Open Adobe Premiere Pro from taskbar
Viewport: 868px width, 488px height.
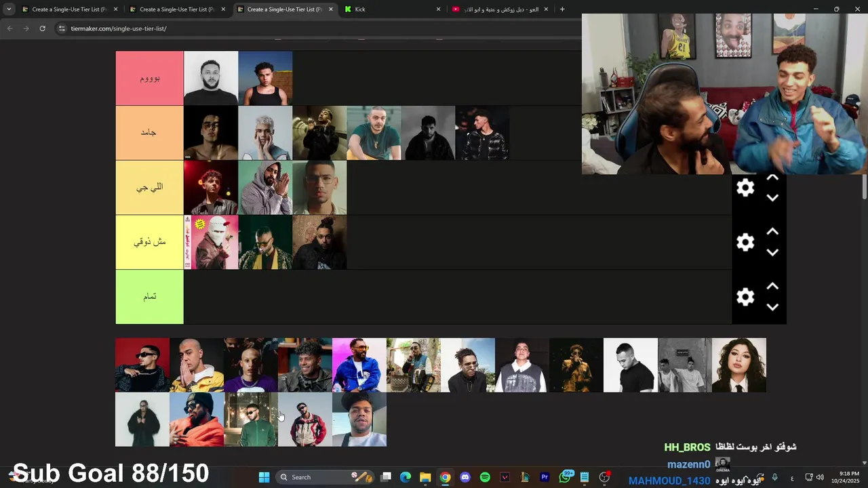pyautogui.click(x=545, y=477)
